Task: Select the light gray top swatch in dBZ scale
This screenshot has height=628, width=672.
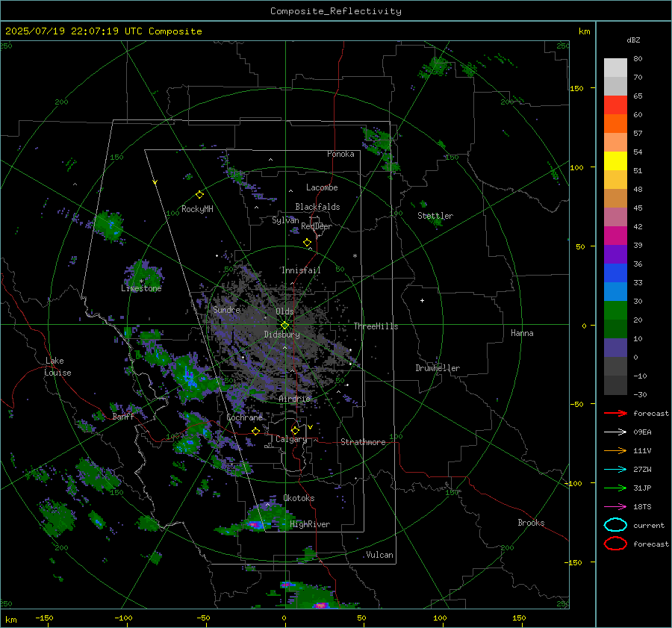Action: [x=615, y=67]
